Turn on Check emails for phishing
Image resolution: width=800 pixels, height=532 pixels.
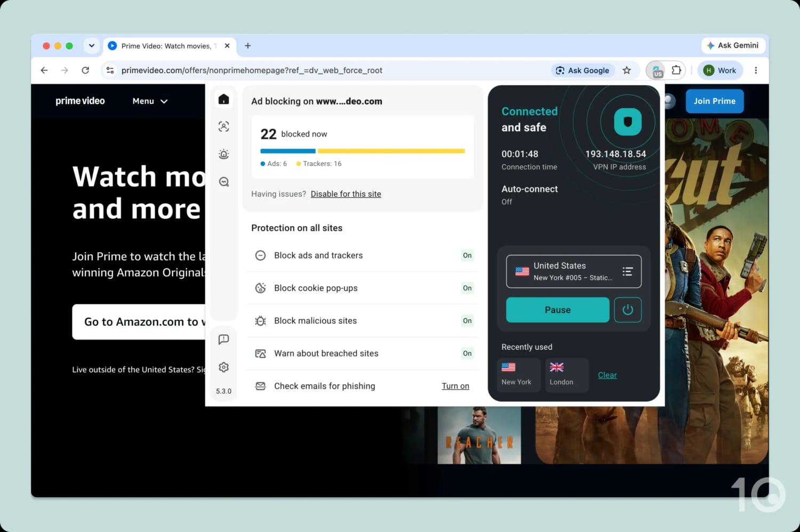tap(455, 386)
